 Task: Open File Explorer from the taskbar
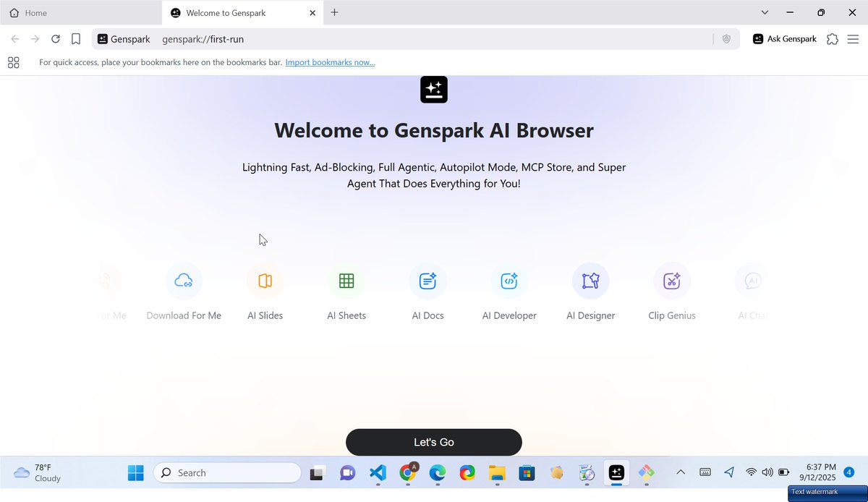pyautogui.click(x=497, y=473)
